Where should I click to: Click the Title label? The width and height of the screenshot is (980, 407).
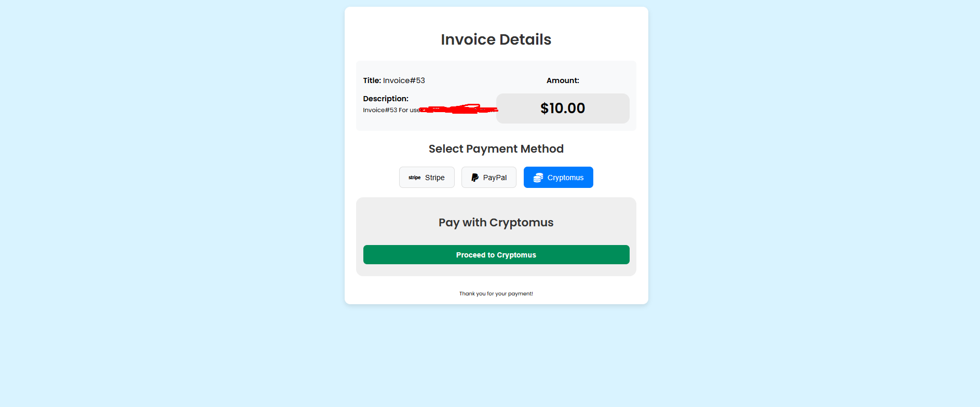pyautogui.click(x=372, y=80)
